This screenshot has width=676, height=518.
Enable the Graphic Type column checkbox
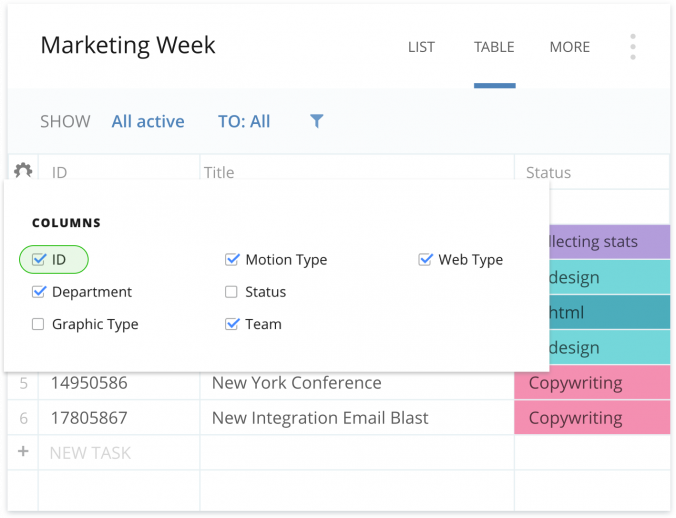pyautogui.click(x=39, y=324)
